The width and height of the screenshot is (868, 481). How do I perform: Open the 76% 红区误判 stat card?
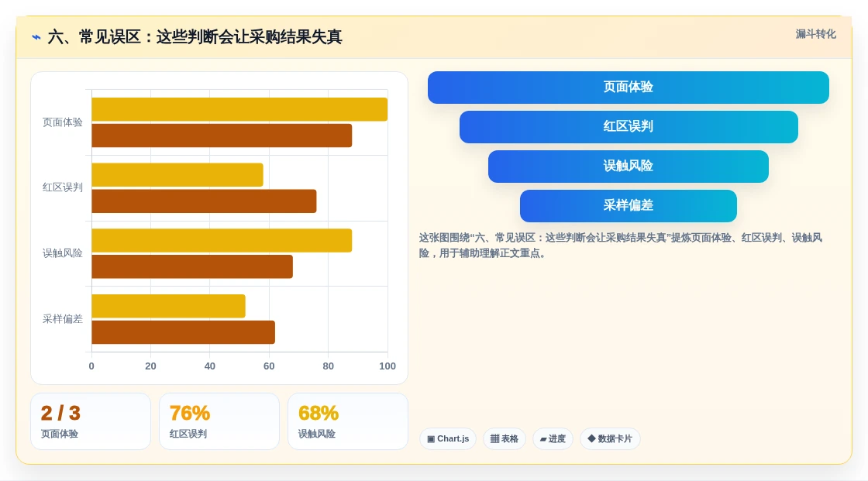coord(219,421)
